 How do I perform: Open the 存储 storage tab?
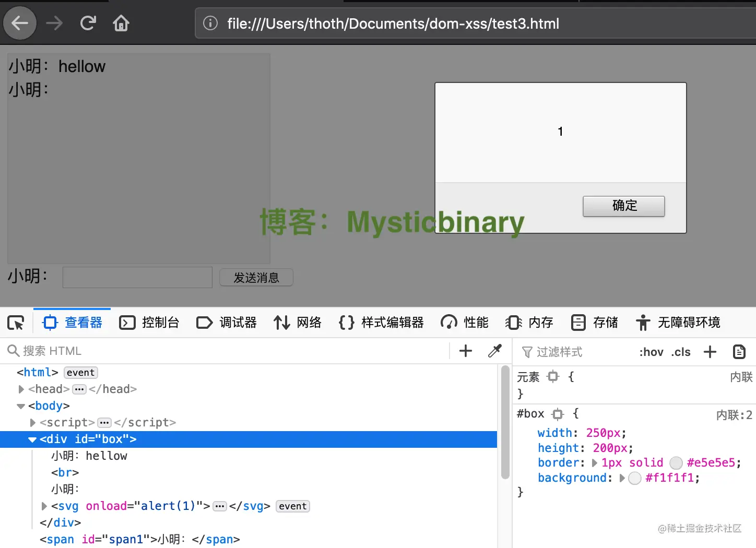[x=594, y=323]
